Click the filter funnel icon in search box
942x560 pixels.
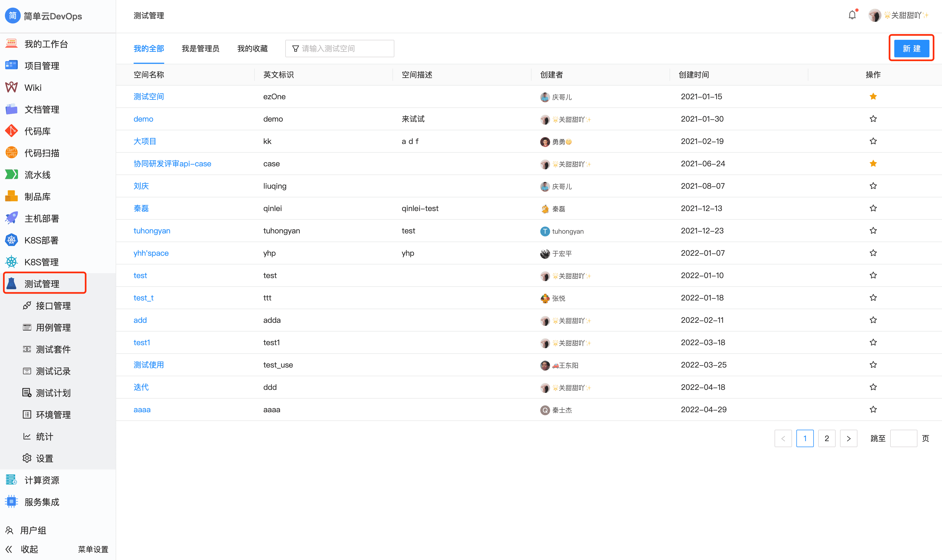click(296, 48)
